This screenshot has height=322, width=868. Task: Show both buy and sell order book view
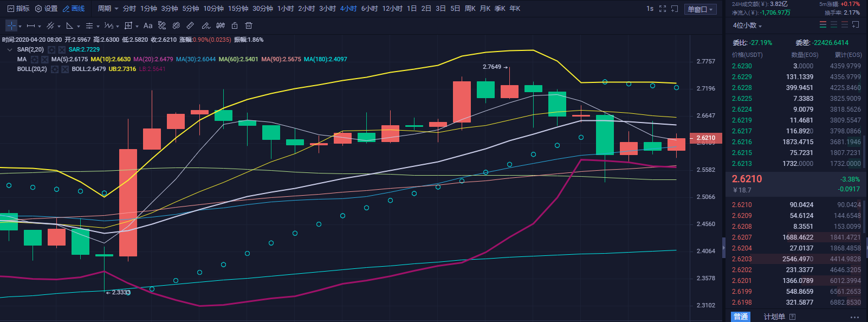point(823,25)
